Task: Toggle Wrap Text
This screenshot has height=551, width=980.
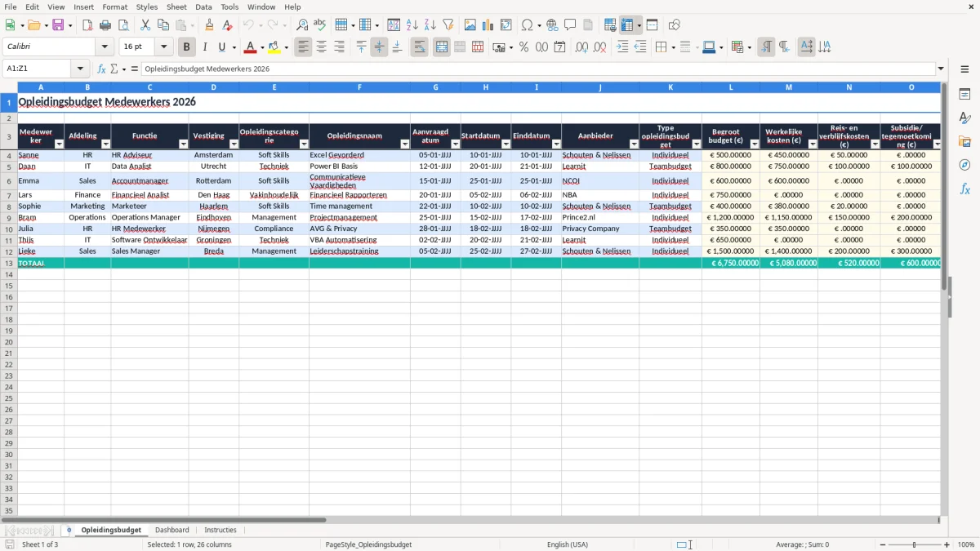Action: 420,47
